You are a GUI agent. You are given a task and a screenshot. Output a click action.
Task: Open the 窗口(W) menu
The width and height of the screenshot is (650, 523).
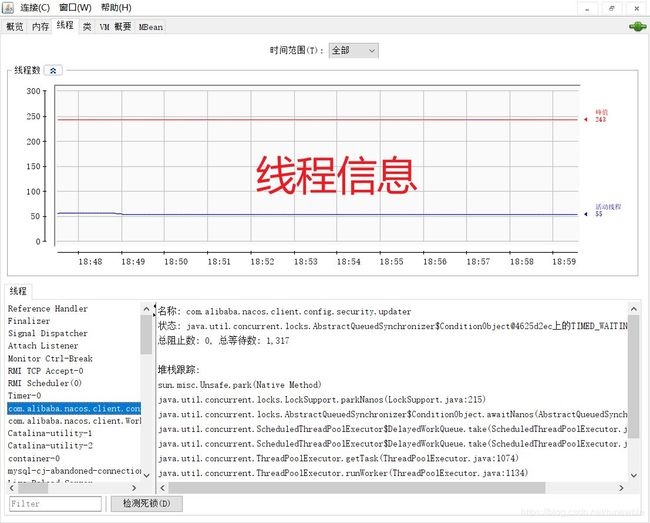tap(75, 8)
